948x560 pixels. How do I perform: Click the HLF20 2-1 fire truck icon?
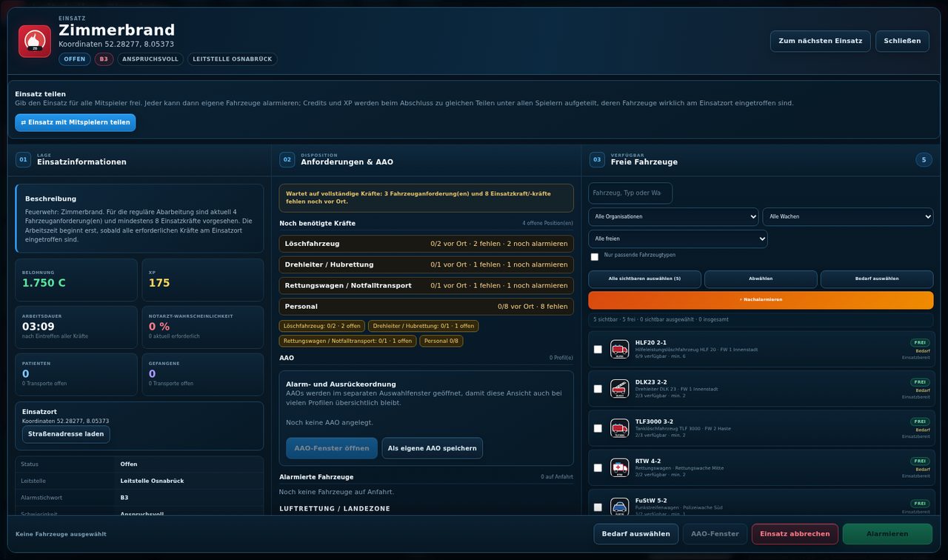(x=619, y=350)
